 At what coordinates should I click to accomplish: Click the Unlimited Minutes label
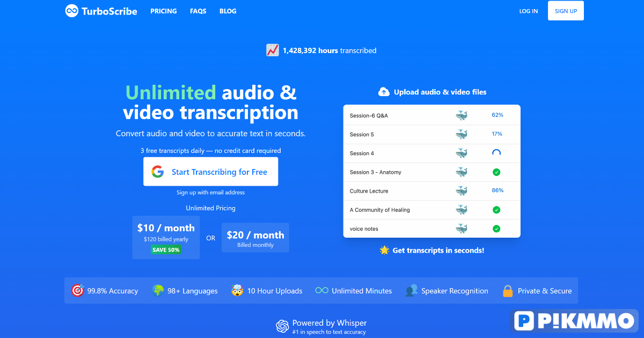362,291
